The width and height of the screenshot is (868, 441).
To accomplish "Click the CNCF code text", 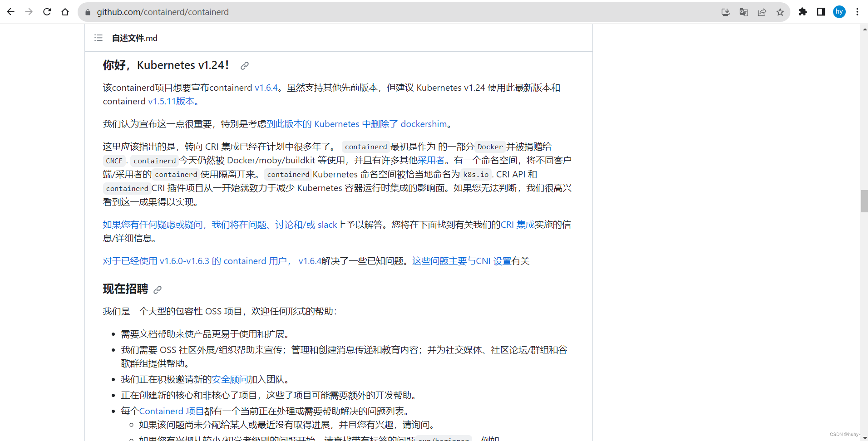I will pos(114,161).
